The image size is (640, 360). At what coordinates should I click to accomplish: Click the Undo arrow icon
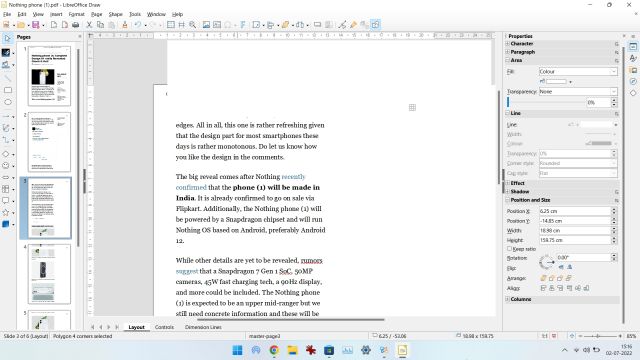point(138,25)
